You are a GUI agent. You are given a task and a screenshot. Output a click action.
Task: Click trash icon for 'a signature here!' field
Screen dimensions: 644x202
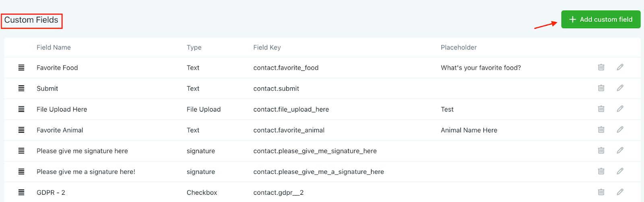pyautogui.click(x=601, y=171)
